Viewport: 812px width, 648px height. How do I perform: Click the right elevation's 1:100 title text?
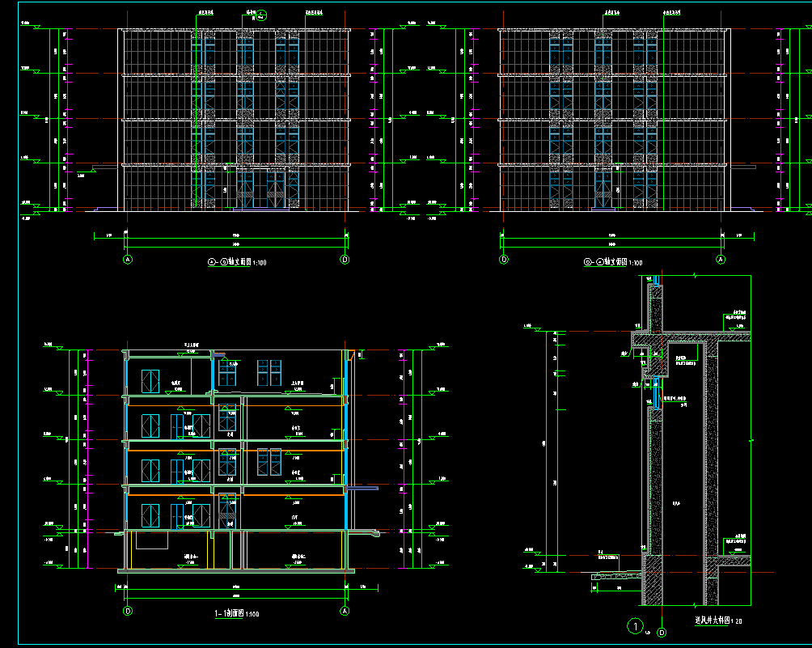(x=613, y=262)
